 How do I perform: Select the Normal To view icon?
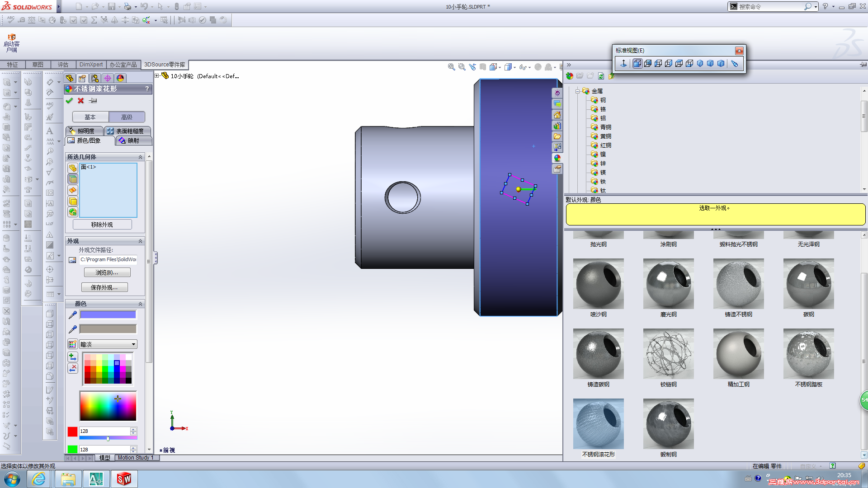(623, 64)
